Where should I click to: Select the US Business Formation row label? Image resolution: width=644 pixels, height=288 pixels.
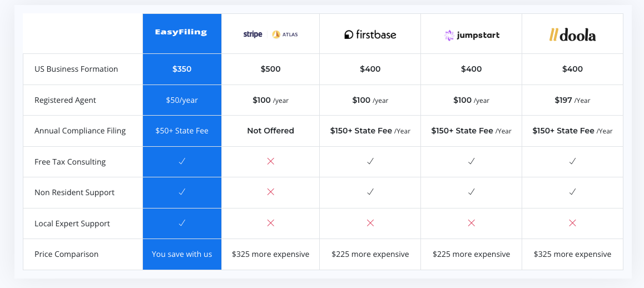click(76, 69)
